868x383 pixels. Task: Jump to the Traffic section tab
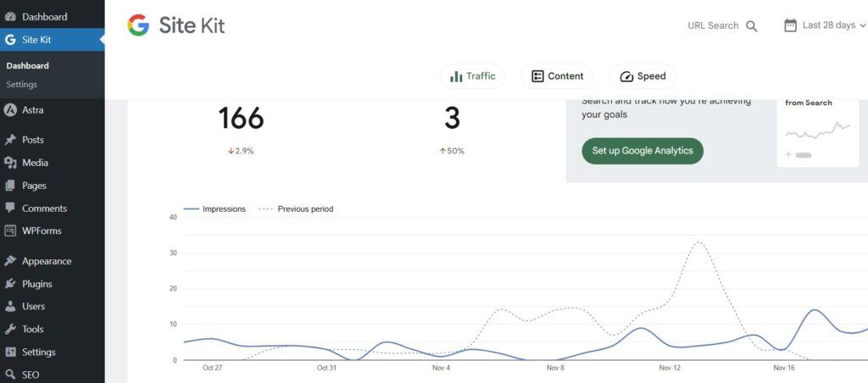point(472,76)
